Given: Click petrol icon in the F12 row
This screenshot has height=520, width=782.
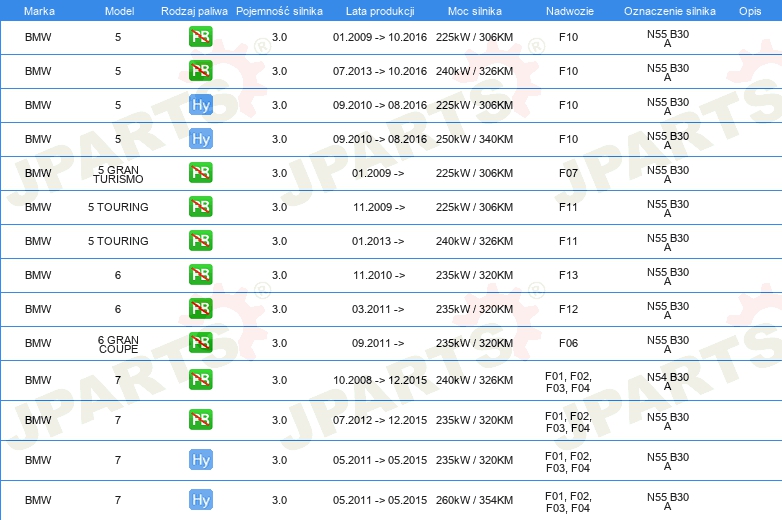Looking at the screenshot, I should point(200,308).
